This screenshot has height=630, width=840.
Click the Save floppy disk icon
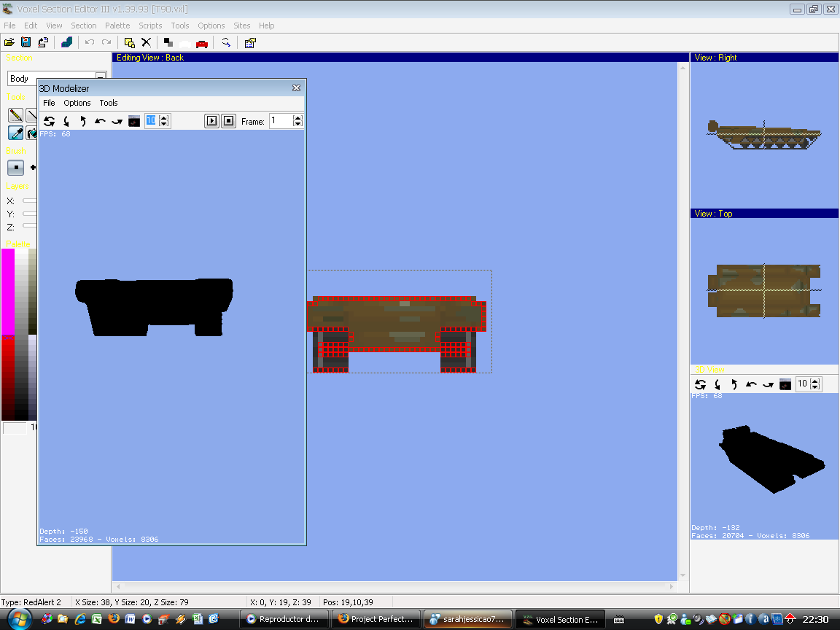click(26, 42)
